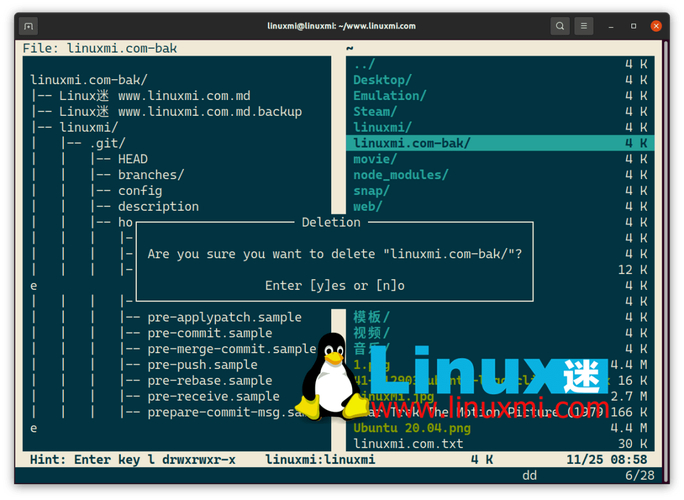This screenshot has width=684, height=500.
Task: Click the new tab icon in terminal titlebar
Action: click(x=28, y=26)
